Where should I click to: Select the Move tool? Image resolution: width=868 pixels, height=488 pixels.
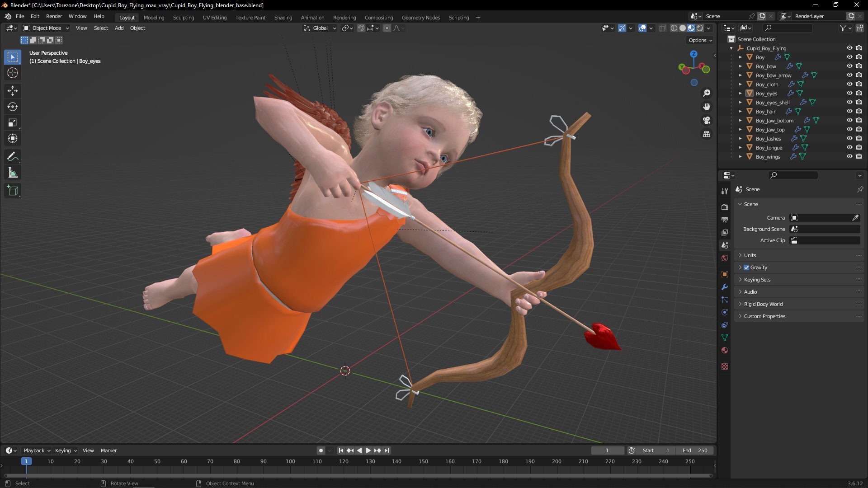[x=13, y=91]
